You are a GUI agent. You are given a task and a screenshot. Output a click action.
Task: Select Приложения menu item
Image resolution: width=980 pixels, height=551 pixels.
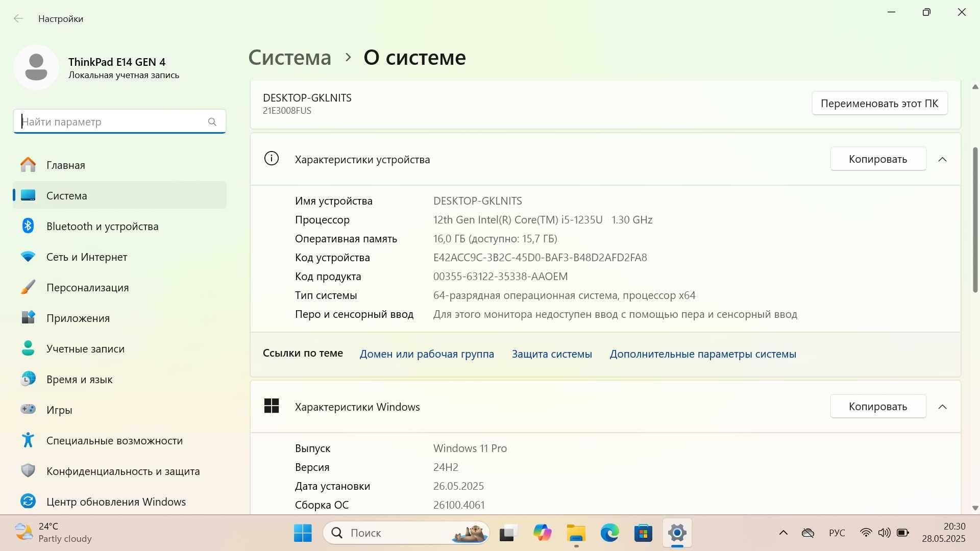click(119, 318)
